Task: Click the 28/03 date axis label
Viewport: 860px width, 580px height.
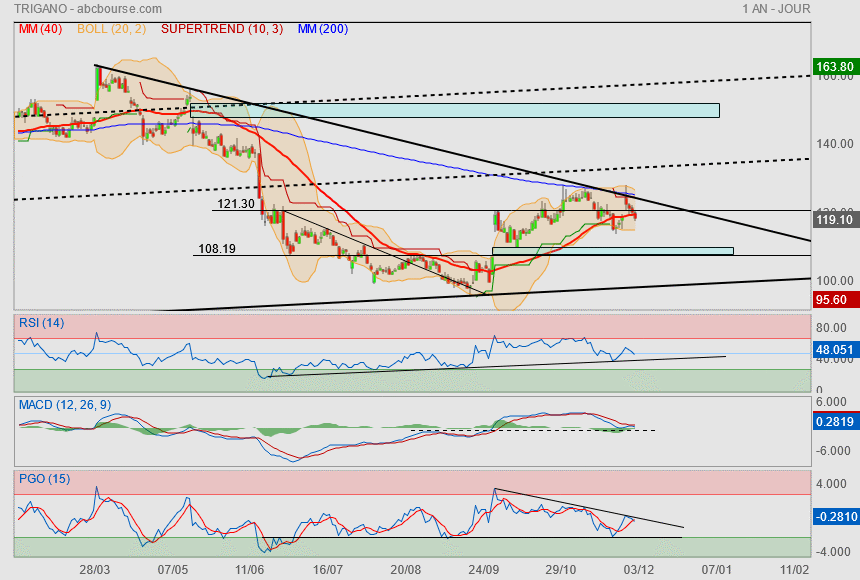Action: pyautogui.click(x=94, y=570)
